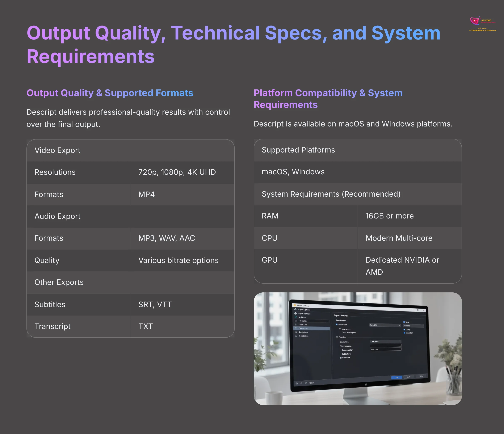
Task: Open the dropdown next to Resolution in monitor image
Action: pyautogui.click(x=385, y=325)
